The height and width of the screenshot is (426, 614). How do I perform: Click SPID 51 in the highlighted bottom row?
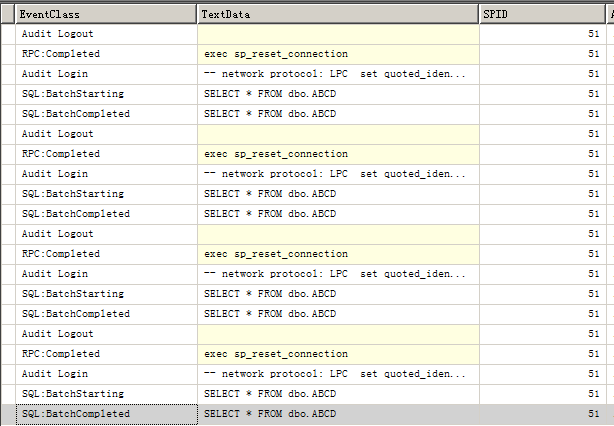pyautogui.click(x=594, y=414)
